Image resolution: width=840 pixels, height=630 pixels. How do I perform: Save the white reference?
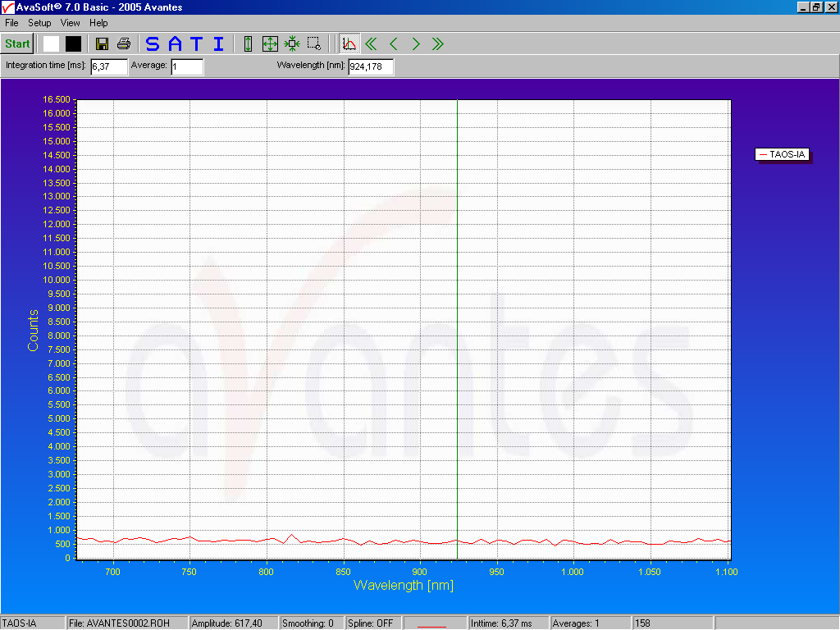point(52,44)
